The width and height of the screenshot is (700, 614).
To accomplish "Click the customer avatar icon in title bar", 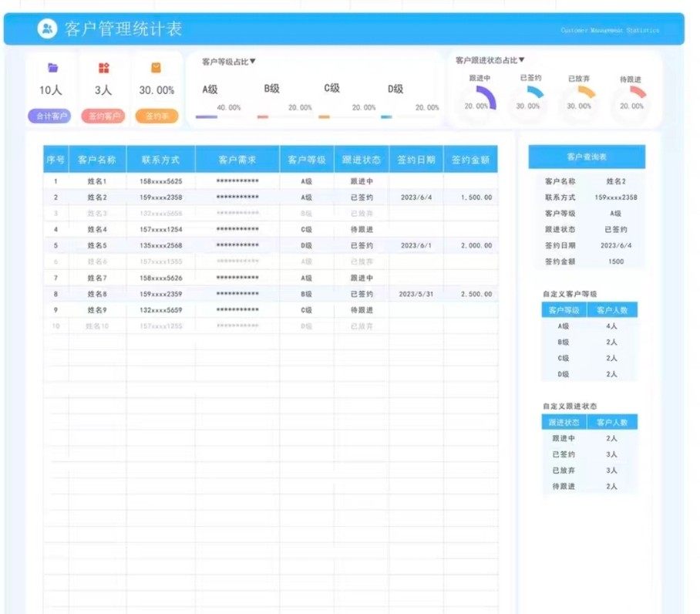I will click(47, 29).
